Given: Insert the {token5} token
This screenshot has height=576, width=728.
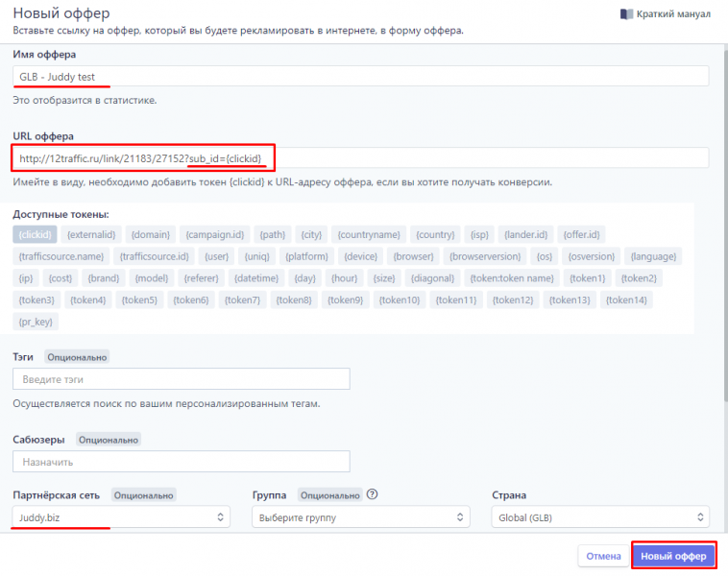Looking at the screenshot, I should (140, 300).
